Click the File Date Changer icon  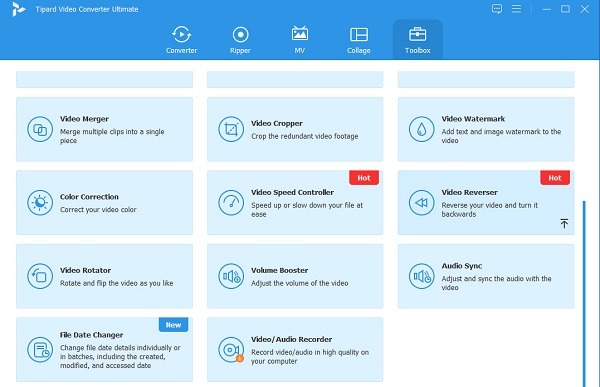pos(40,349)
